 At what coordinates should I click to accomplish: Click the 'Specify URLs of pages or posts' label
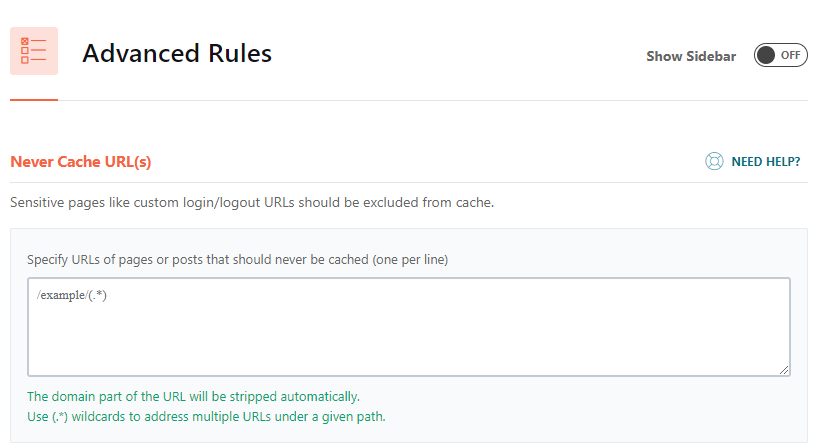click(x=237, y=260)
